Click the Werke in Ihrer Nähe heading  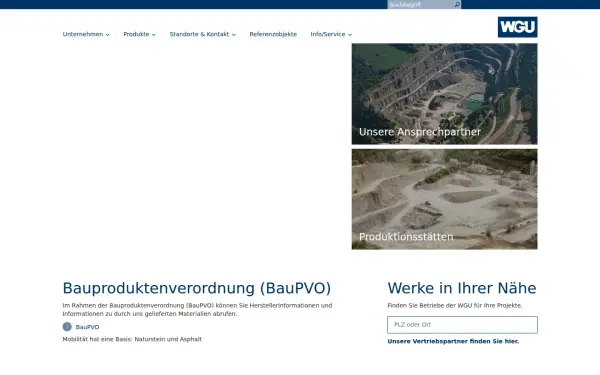462,288
